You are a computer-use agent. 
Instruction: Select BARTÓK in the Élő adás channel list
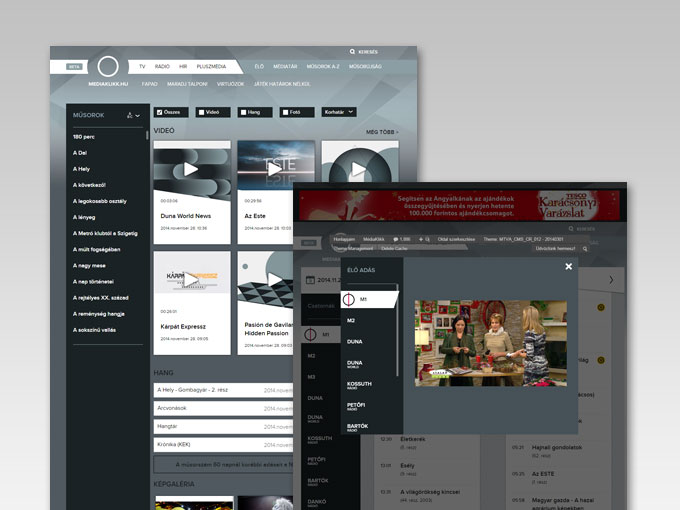pyautogui.click(x=357, y=427)
